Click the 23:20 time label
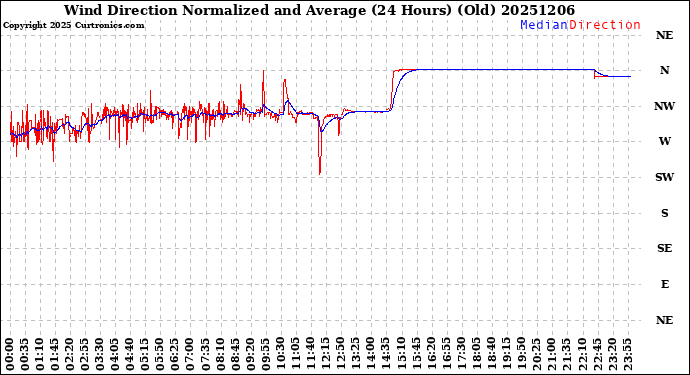This screenshot has width=690, height=375. [x=612, y=354]
